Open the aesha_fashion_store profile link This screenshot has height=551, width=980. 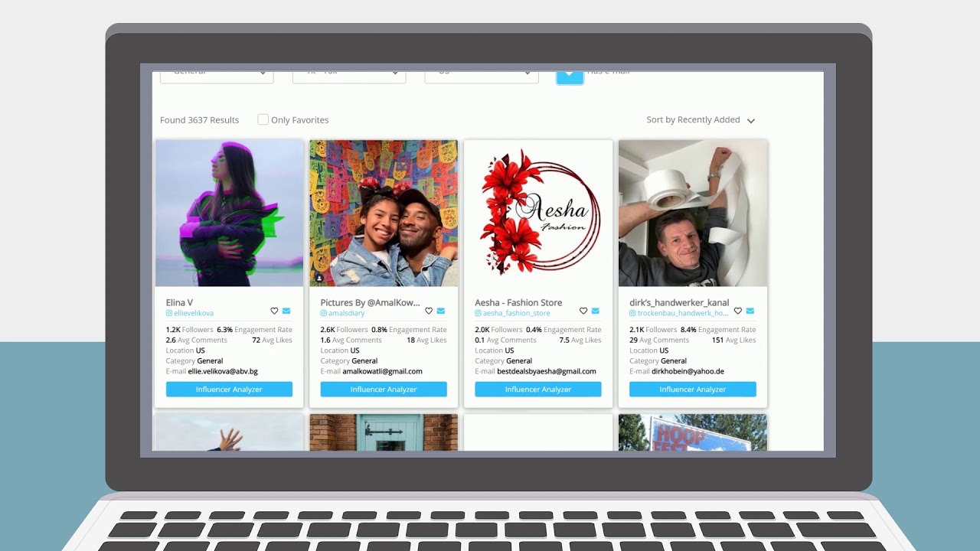[x=517, y=313]
